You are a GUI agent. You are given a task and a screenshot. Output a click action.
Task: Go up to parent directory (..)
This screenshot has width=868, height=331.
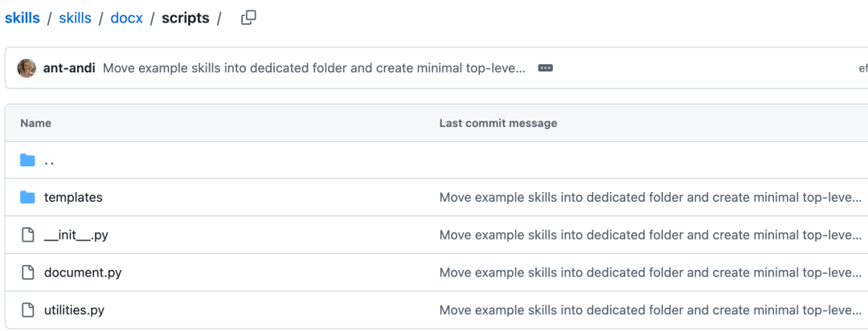[x=49, y=161]
